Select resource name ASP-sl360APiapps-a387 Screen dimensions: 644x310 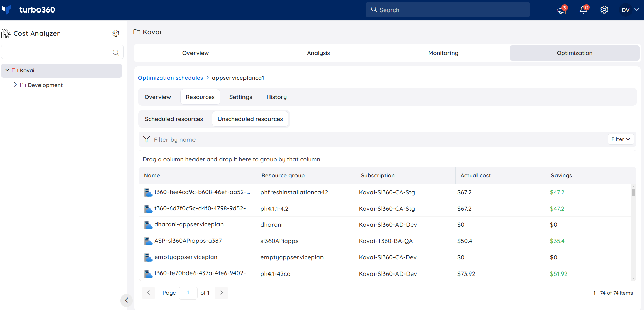(188, 241)
